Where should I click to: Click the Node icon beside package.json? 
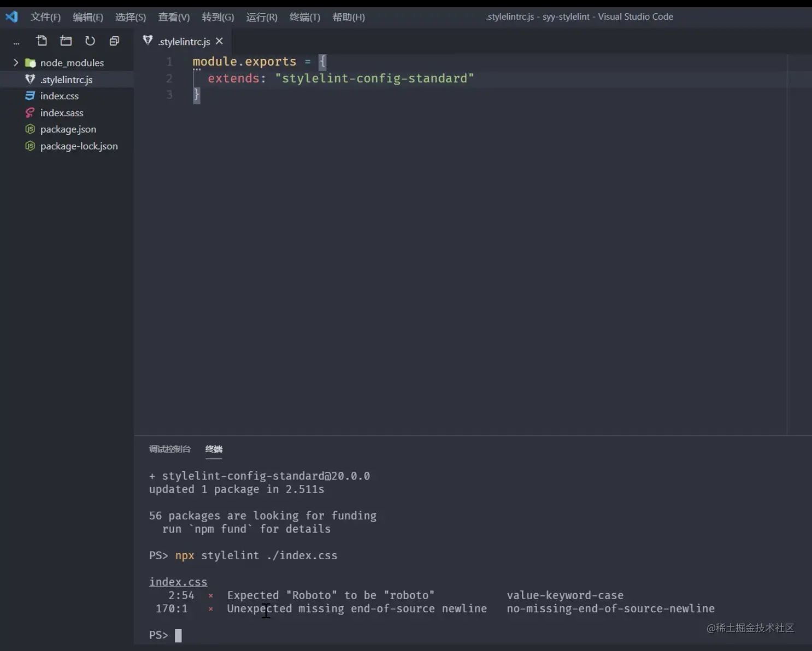click(30, 129)
